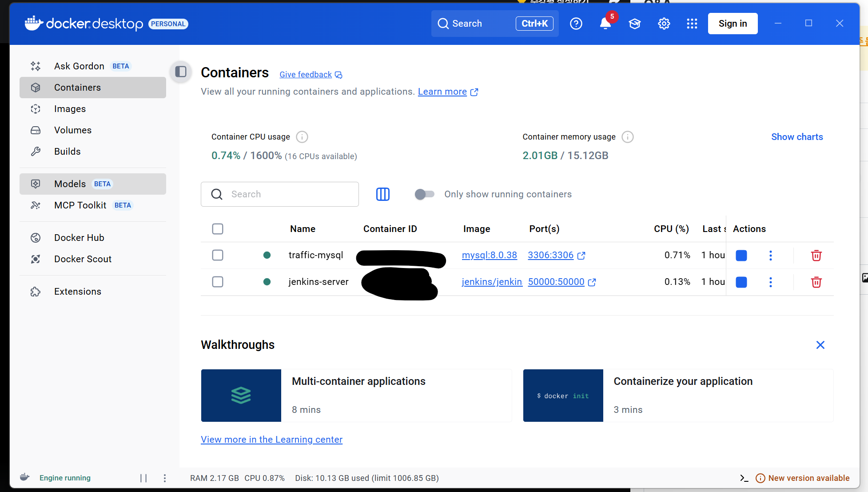This screenshot has width=868, height=492.
Task: Click the Show charts link
Action: click(x=797, y=137)
